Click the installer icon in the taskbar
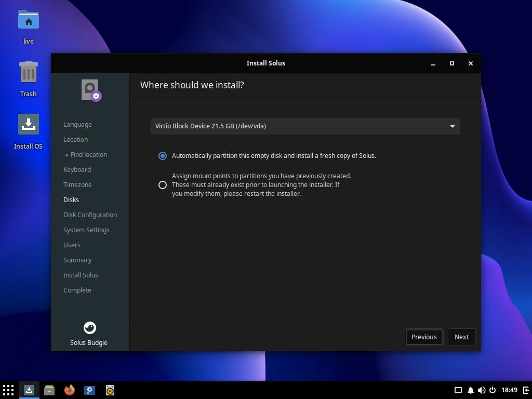This screenshot has height=399, width=532. 29,390
